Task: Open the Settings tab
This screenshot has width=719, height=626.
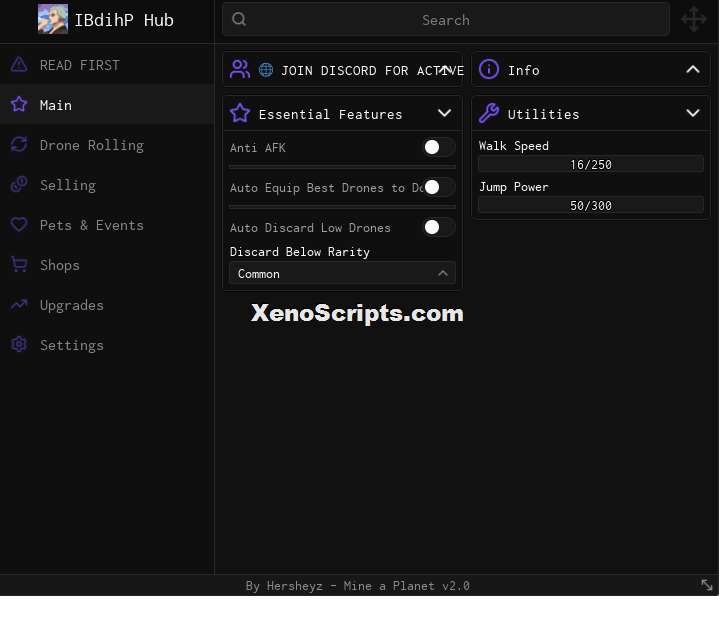Action: coord(107,344)
